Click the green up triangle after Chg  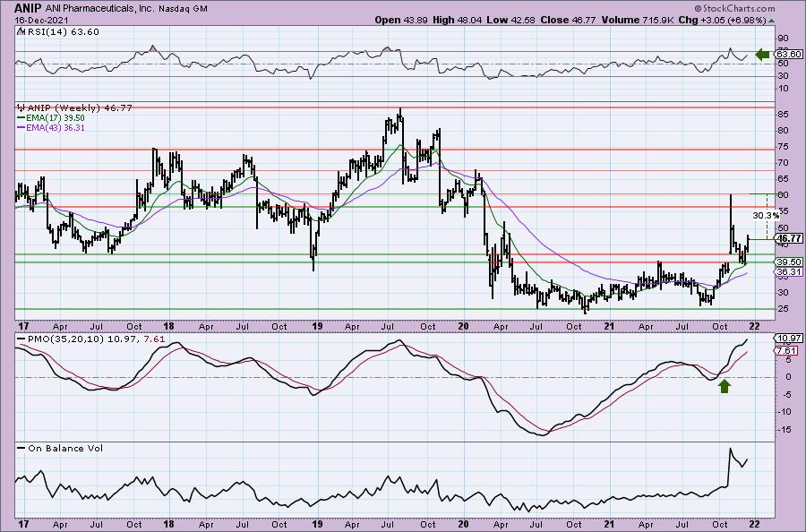click(x=772, y=21)
